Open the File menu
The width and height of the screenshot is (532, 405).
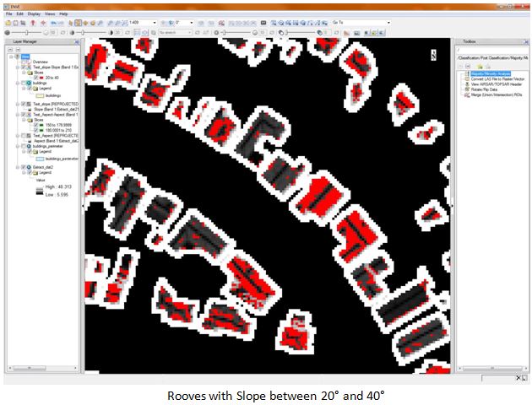(x=9, y=14)
